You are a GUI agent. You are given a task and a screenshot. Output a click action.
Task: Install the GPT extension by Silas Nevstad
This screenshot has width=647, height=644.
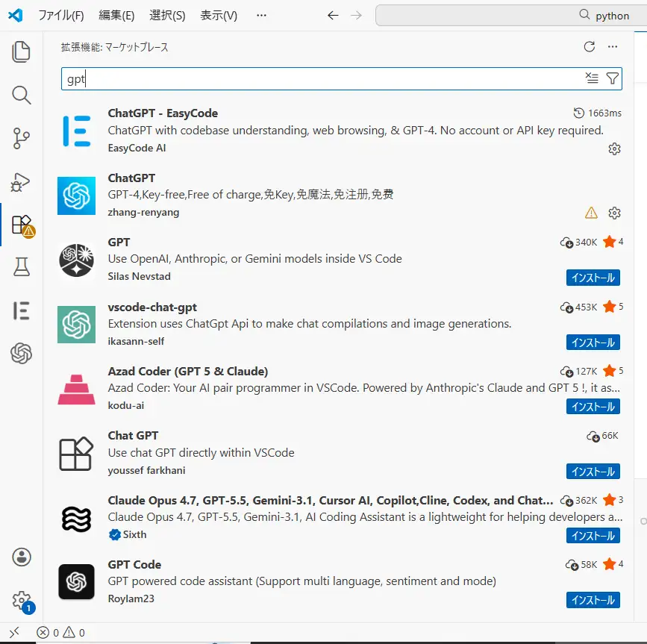point(593,278)
